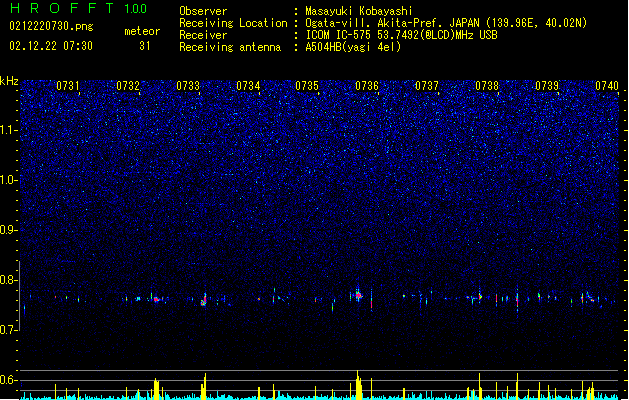Click the 0737 time marker
629x400 pixels.
(x=427, y=86)
